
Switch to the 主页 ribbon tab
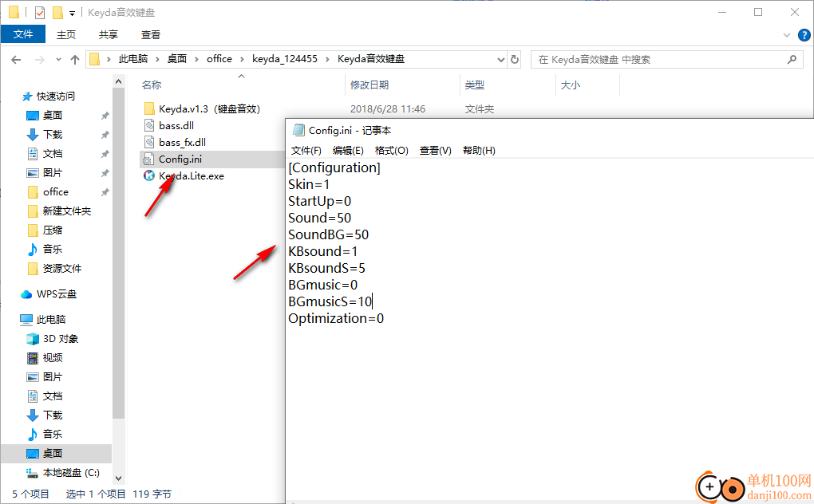(66, 35)
